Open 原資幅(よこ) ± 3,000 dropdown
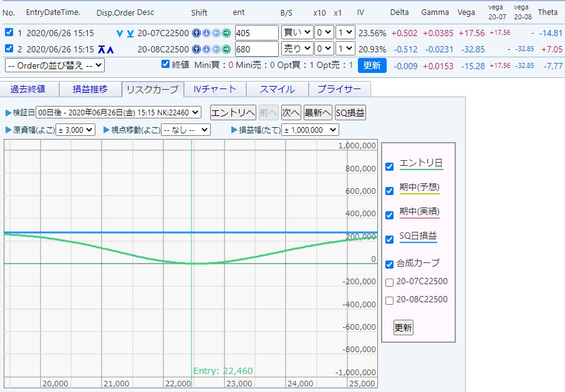The width and height of the screenshot is (565, 392). [75, 130]
